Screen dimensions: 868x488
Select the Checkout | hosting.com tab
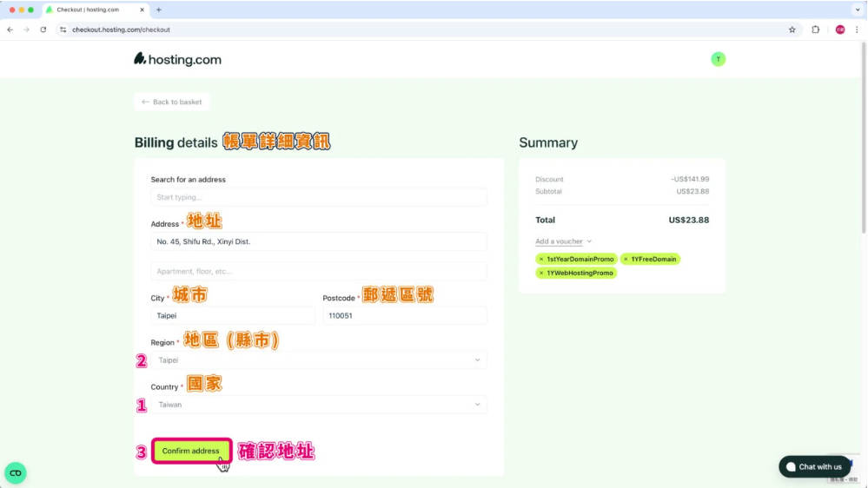click(96, 10)
